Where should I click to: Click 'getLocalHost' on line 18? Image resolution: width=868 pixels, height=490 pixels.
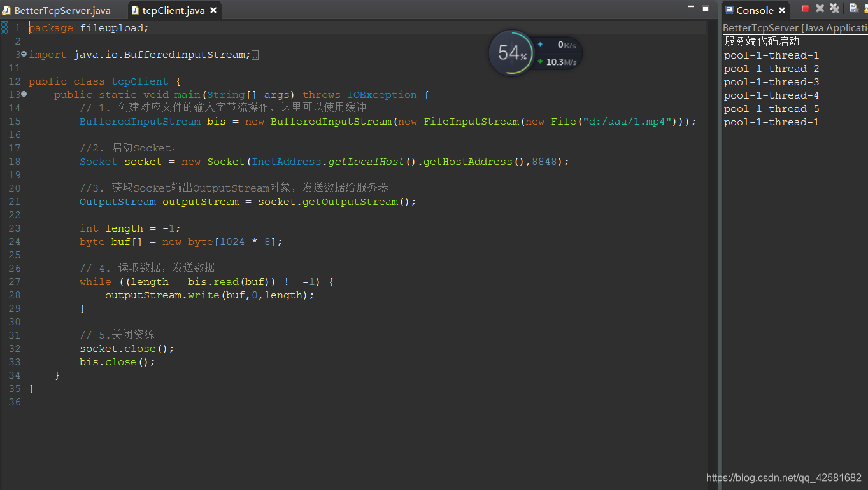click(366, 162)
